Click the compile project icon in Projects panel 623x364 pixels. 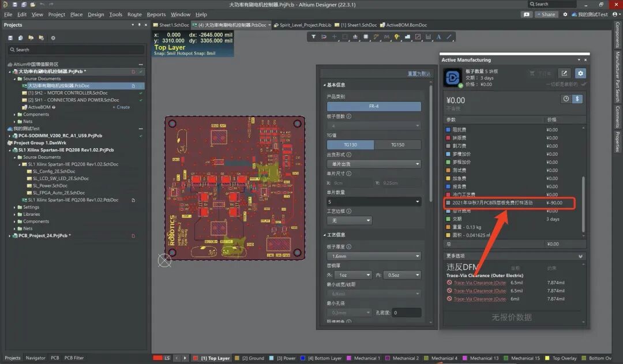(21, 37)
